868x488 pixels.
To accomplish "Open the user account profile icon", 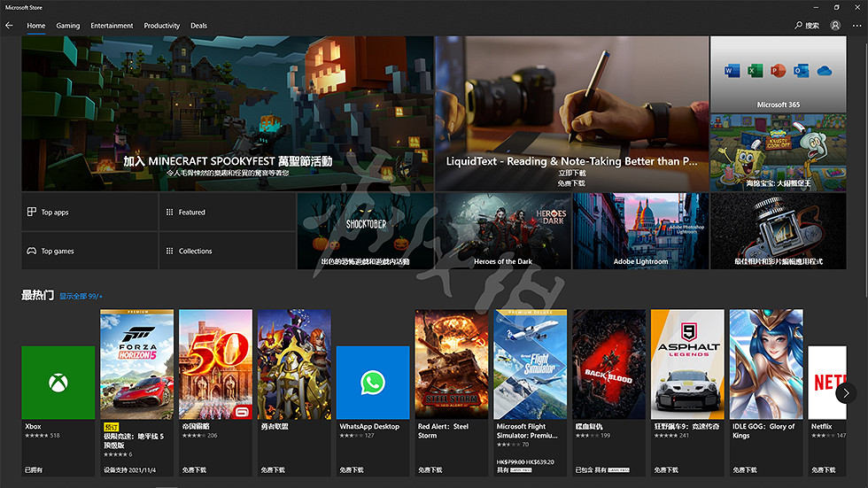I will [835, 26].
